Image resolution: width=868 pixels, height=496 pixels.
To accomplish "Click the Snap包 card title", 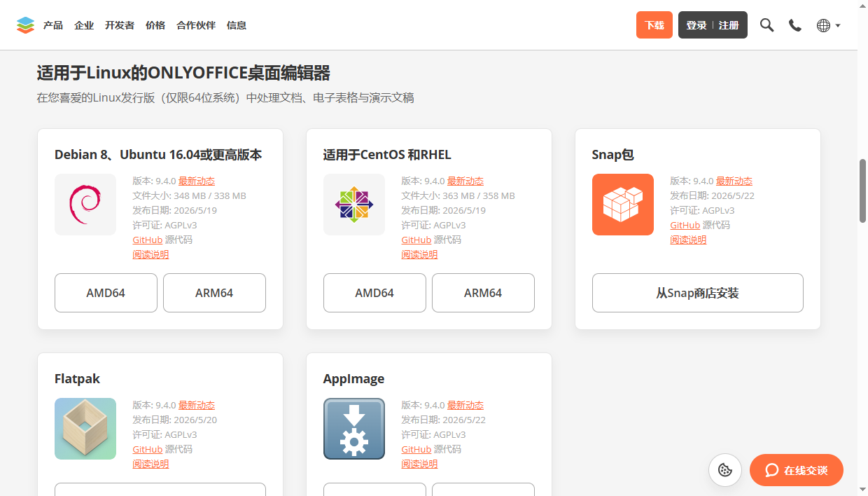I will coord(613,155).
